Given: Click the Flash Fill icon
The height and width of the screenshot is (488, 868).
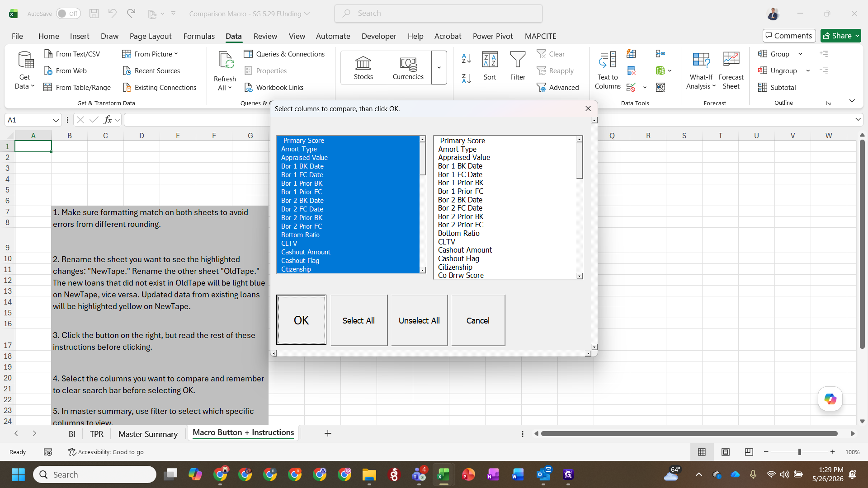Looking at the screenshot, I should click(631, 54).
